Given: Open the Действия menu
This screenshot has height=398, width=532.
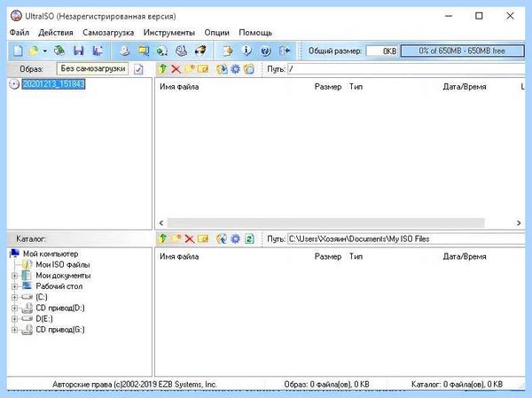Looking at the screenshot, I should tap(56, 33).
